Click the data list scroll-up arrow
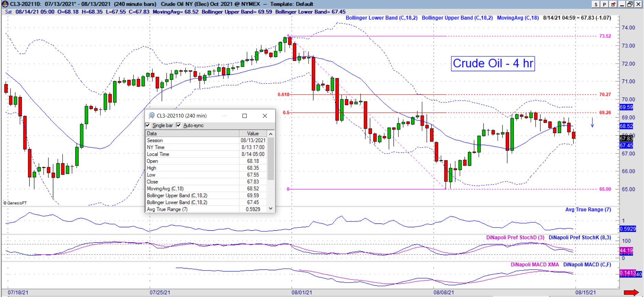644x297 pixels. click(x=271, y=134)
